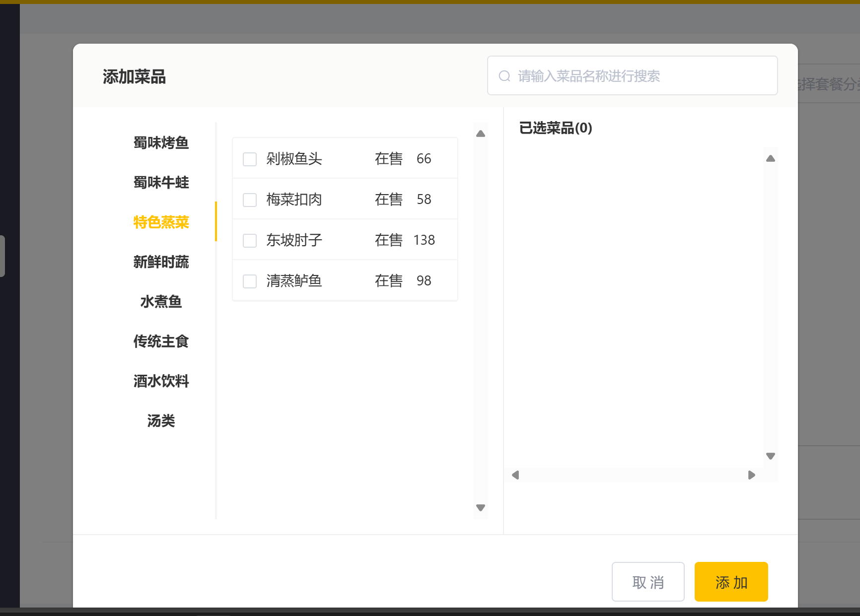Cancel the dialog with 取消 button
This screenshot has height=616, width=860.
click(x=648, y=582)
